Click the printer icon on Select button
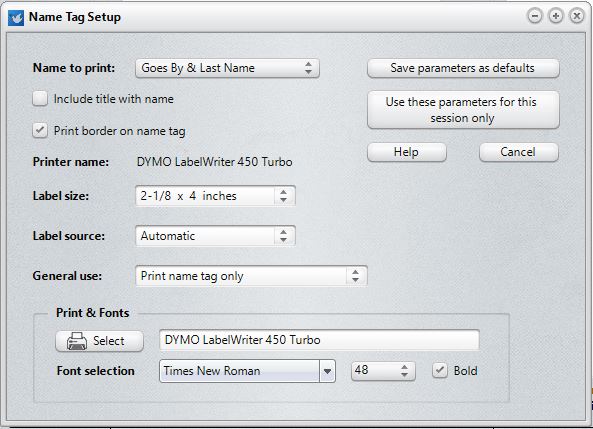The height and width of the screenshot is (429, 593). coord(77,341)
